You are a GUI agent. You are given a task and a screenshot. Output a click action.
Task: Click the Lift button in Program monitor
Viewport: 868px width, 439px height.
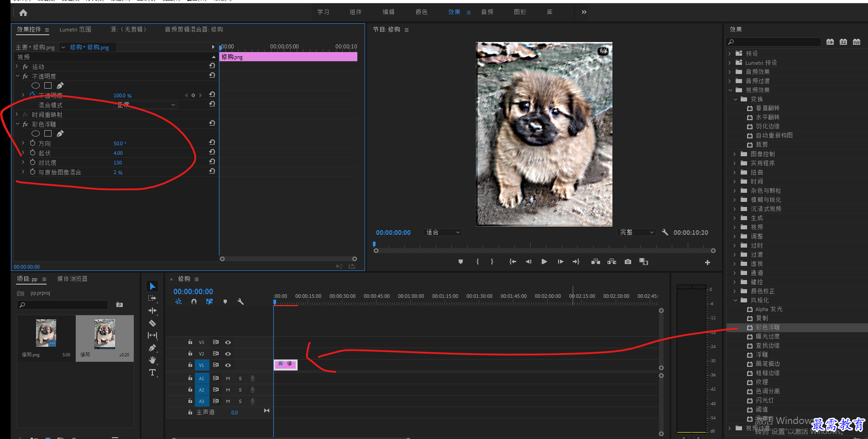596,262
